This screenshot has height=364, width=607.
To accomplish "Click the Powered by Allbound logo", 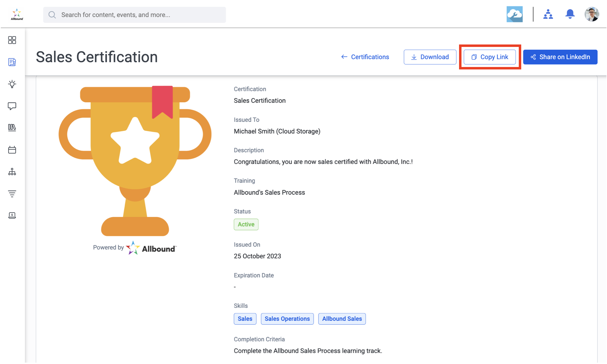I will tap(151, 248).
